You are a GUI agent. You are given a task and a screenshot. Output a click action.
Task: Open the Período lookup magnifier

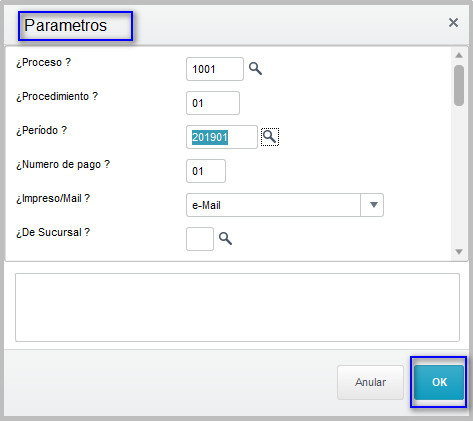(270, 137)
